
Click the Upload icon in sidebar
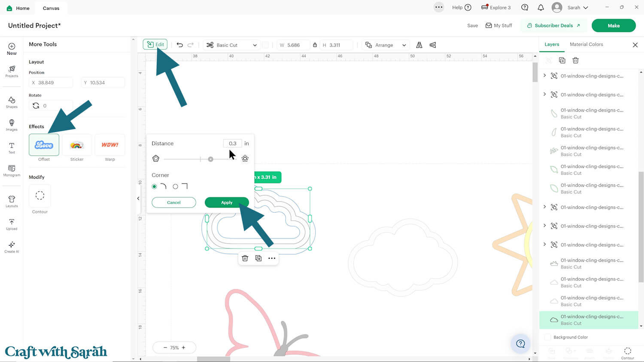(12, 224)
